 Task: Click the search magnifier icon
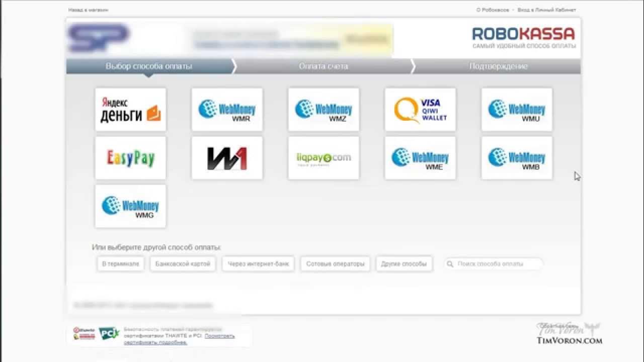[x=450, y=264]
